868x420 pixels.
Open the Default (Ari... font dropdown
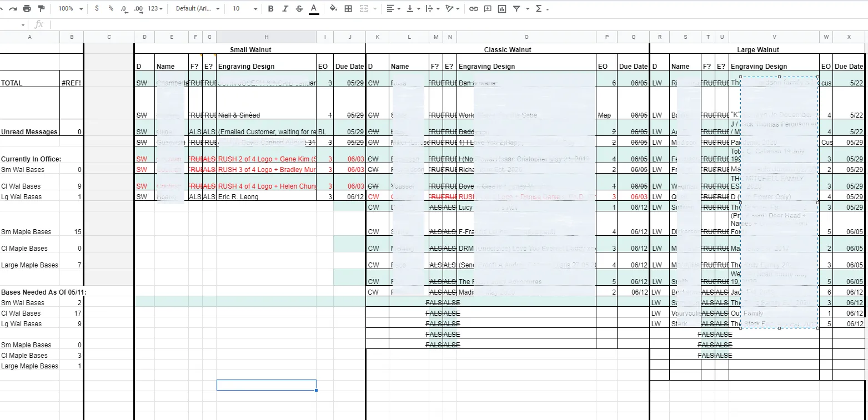pyautogui.click(x=198, y=9)
